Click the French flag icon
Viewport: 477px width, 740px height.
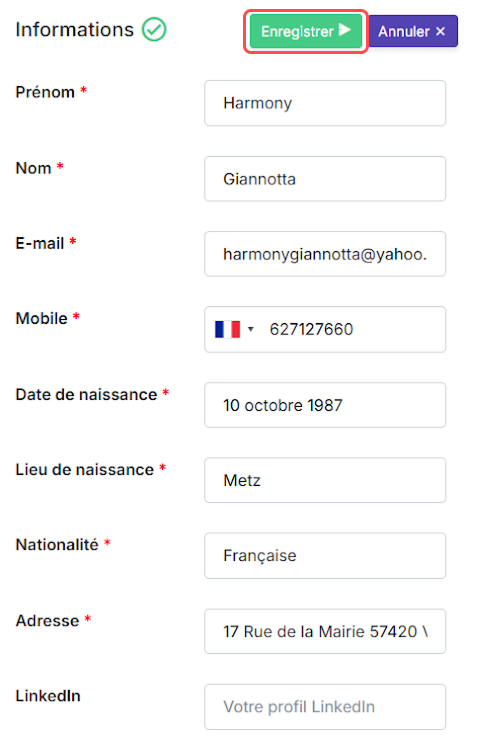click(227, 329)
